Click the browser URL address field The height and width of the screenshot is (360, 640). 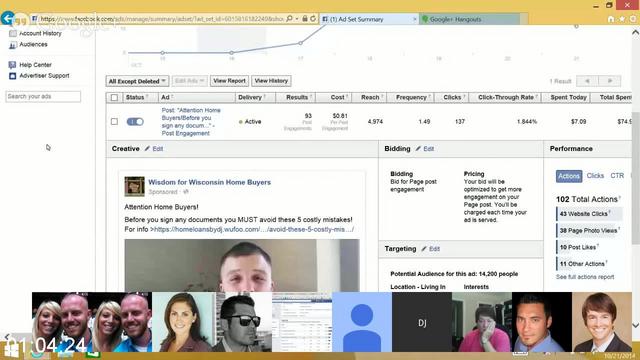[x=161, y=19]
